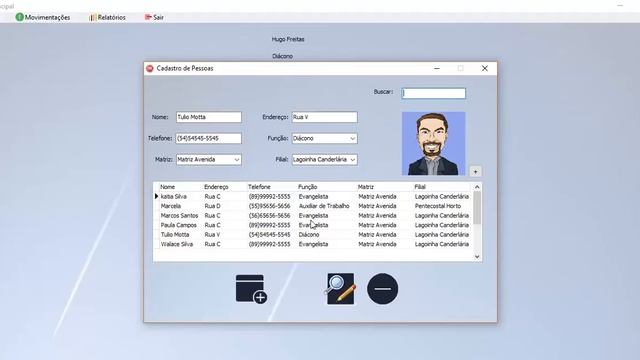Click the Filial column header
Image resolution: width=640 pixels, height=360 pixels.
pos(420,187)
